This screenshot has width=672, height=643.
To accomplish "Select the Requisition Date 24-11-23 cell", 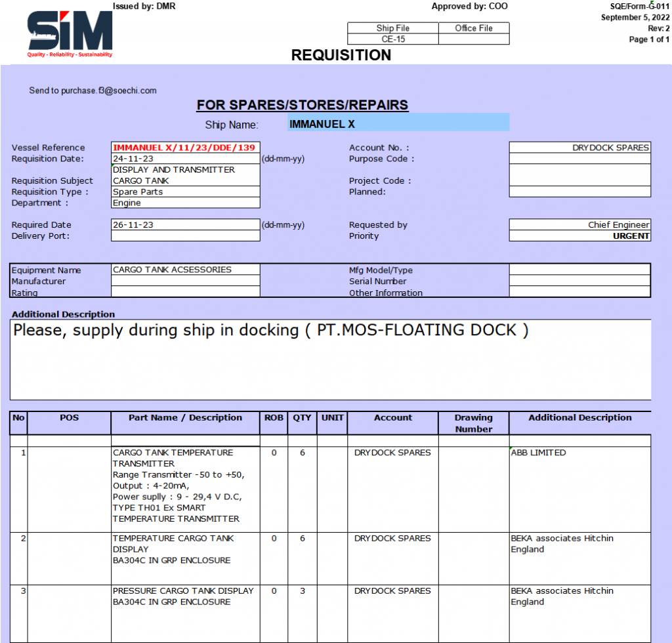I will point(186,159).
